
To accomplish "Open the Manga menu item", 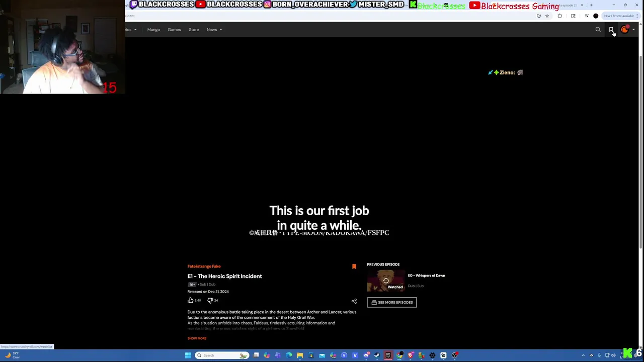I will tap(153, 30).
